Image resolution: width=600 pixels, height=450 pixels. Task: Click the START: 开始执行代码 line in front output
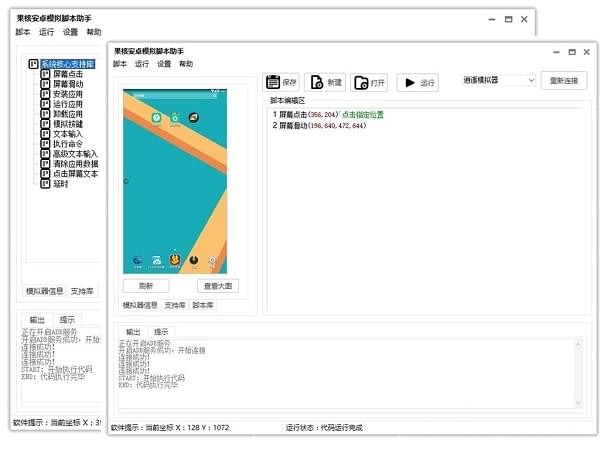pyautogui.click(x=152, y=378)
